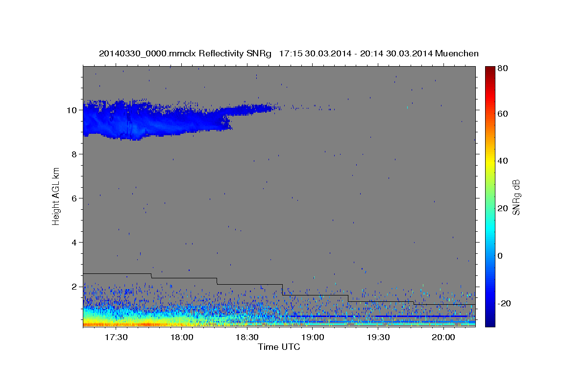
Task: Click the 'Height AGL km' axis label
Action: click(56, 197)
